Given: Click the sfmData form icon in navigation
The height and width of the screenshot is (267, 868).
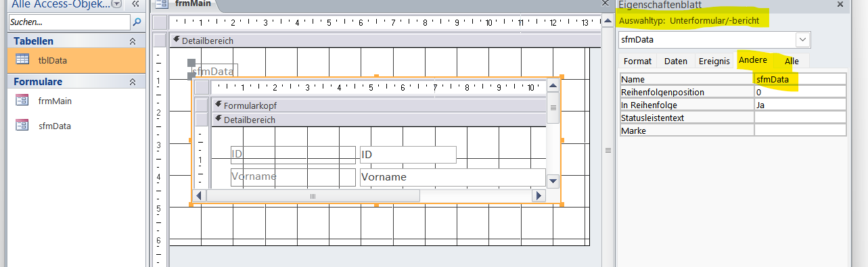Looking at the screenshot, I should (22, 125).
